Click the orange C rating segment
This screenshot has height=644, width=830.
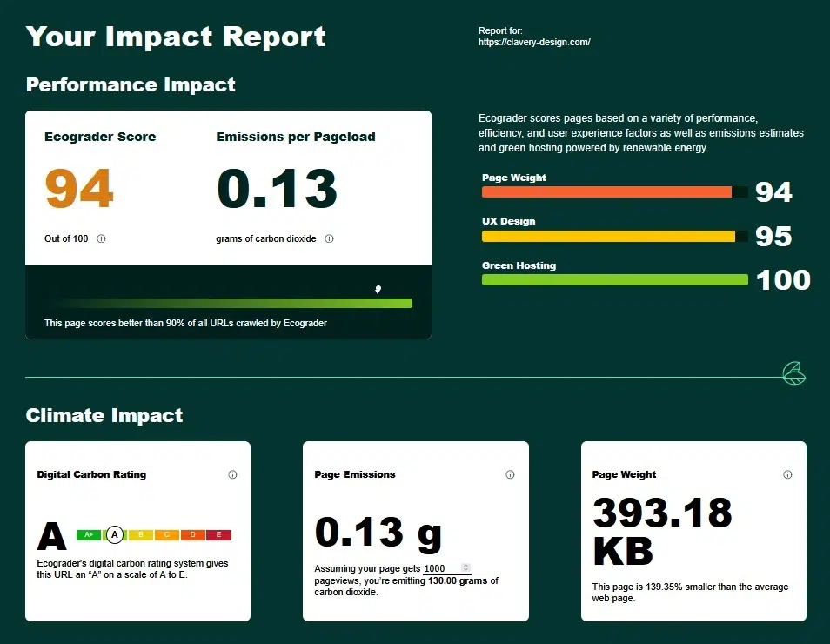[167, 535]
